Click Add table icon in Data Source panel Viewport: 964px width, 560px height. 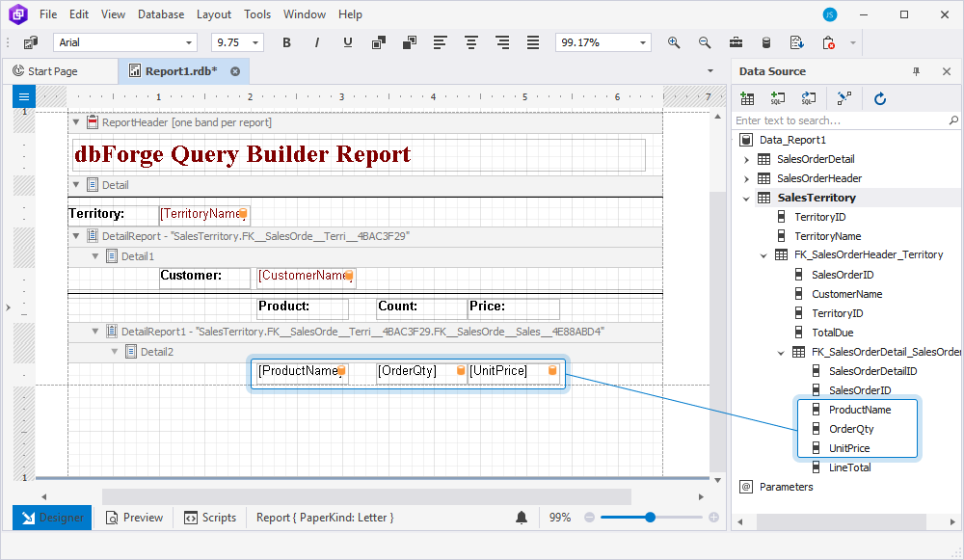point(747,98)
